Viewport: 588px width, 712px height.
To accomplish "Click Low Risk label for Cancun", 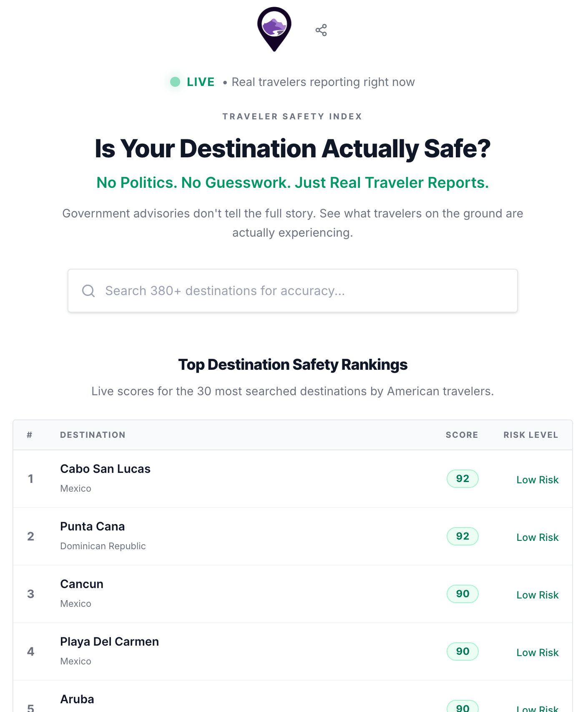I will (x=537, y=595).
